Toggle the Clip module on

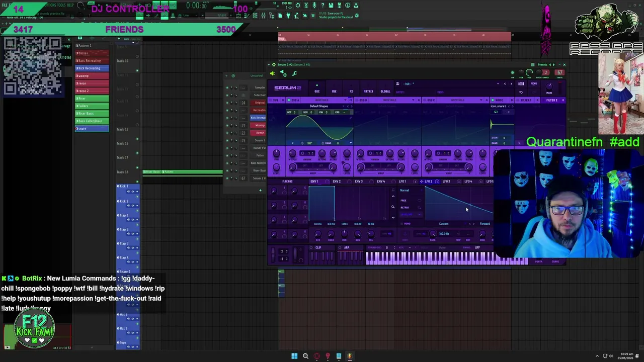(x=311, y=247)
